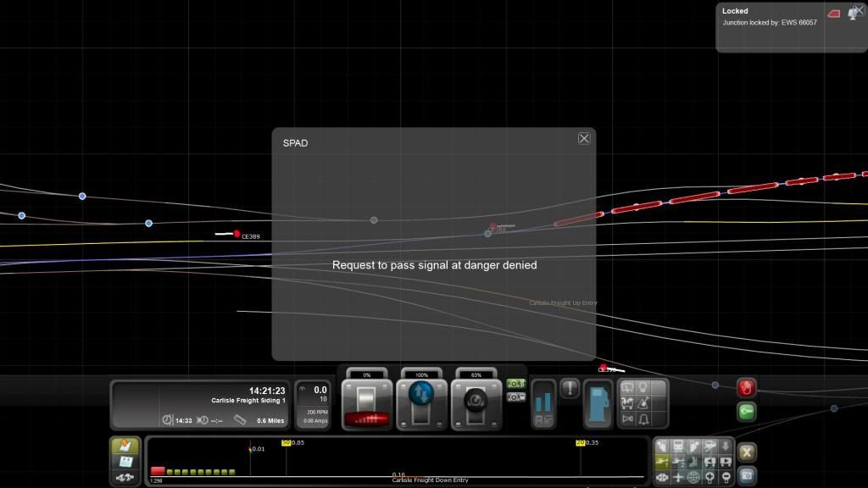The height and width of the screenshot is (488, 868).
Task: Toggle the 2D map globe icon
Action: tap(693, 477)
